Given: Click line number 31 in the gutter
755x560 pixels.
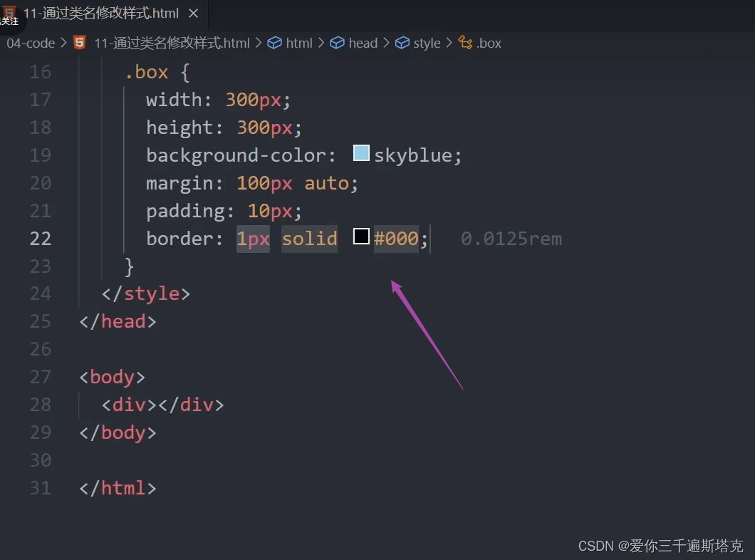Looking at the screenshot, I should 41,488.
